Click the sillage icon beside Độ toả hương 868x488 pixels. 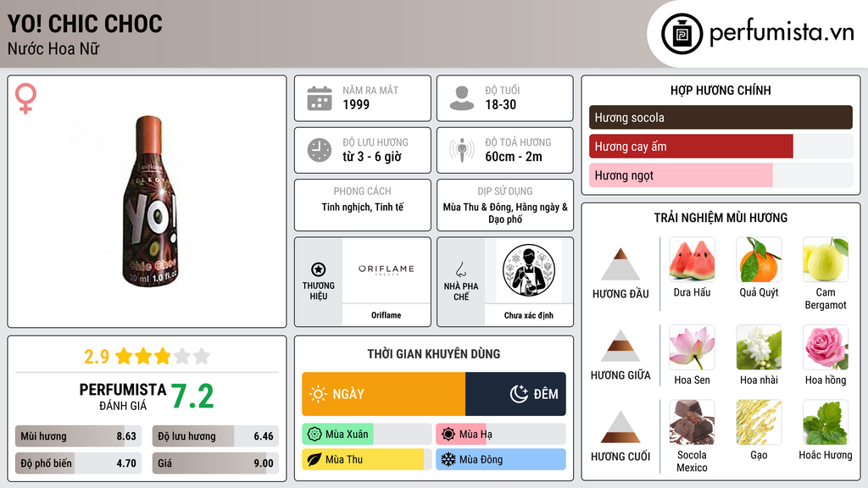point(462,150)
